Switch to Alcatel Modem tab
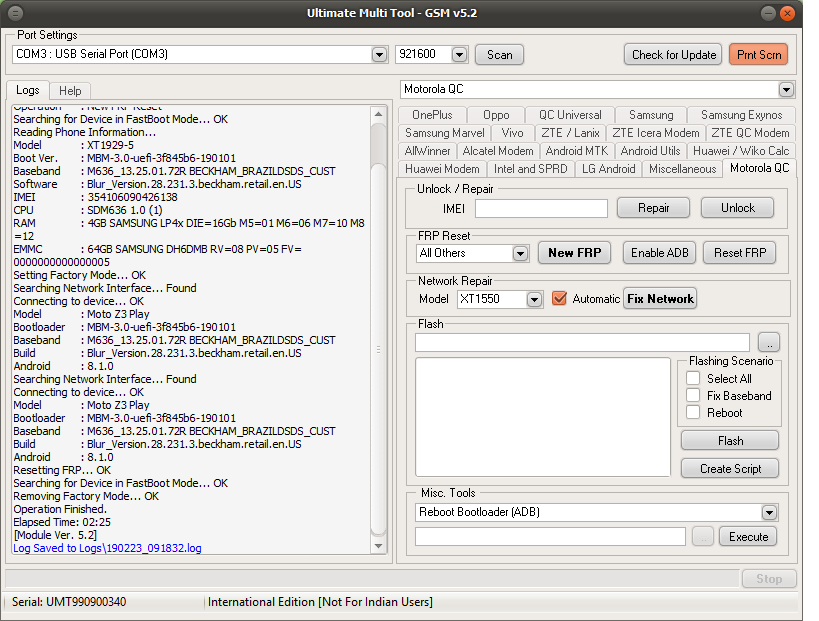 pos(498,151)
